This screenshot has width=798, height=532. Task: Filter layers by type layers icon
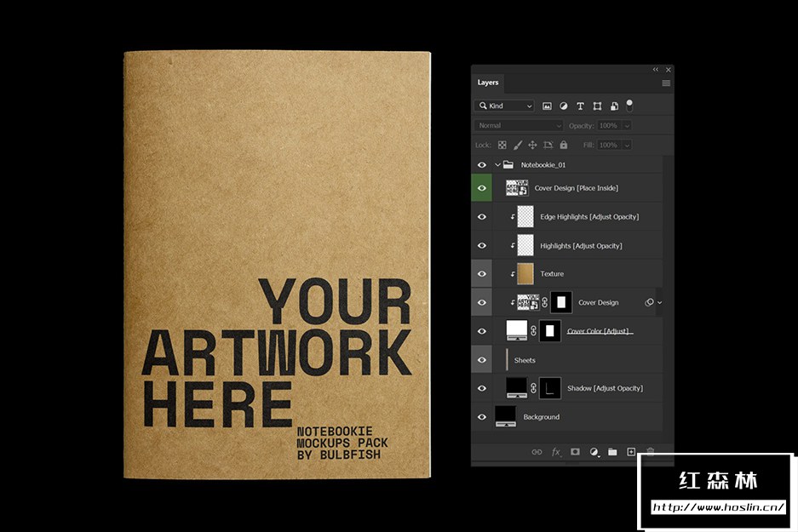pos(580,106)
